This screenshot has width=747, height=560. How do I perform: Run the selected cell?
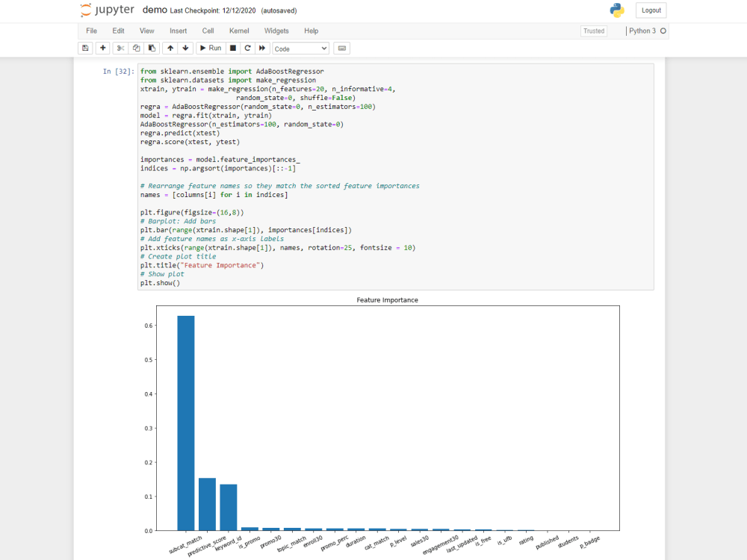(x=211, y=48)
